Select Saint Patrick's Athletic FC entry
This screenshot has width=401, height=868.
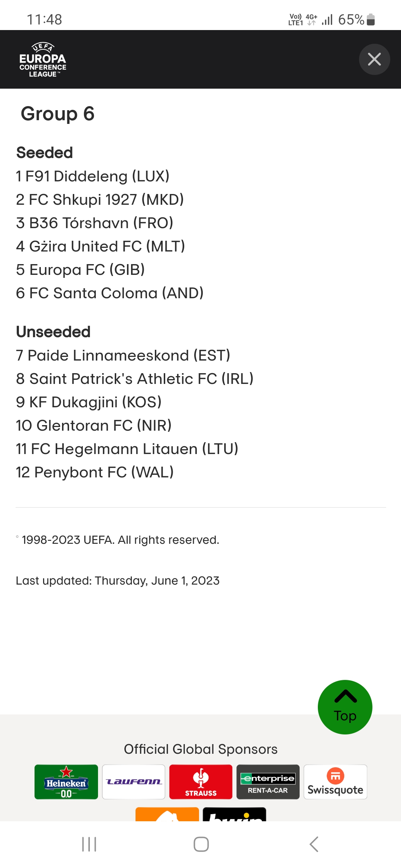134,379
